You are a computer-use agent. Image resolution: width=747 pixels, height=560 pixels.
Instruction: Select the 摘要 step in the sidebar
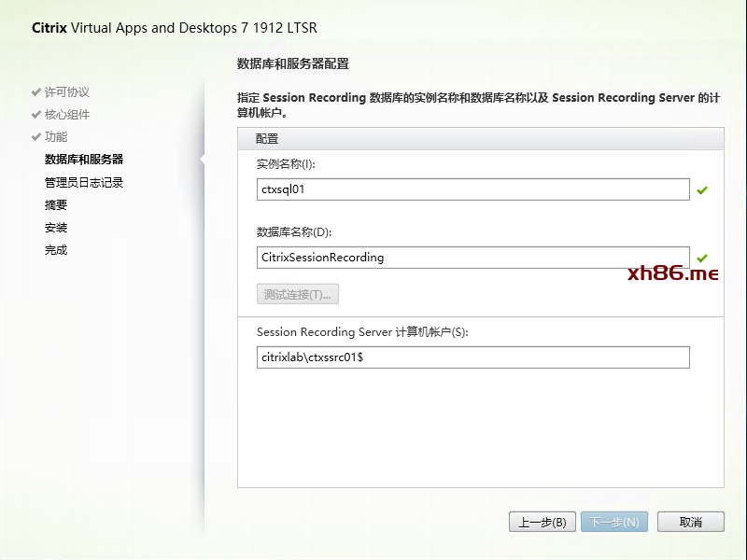(x=56, y=205)
